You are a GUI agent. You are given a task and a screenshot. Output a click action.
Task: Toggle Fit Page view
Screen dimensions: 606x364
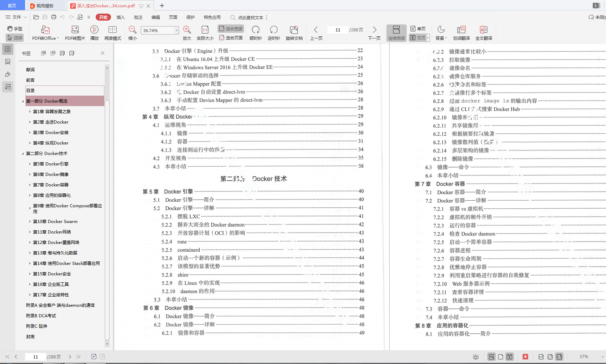tap(231, 38)
